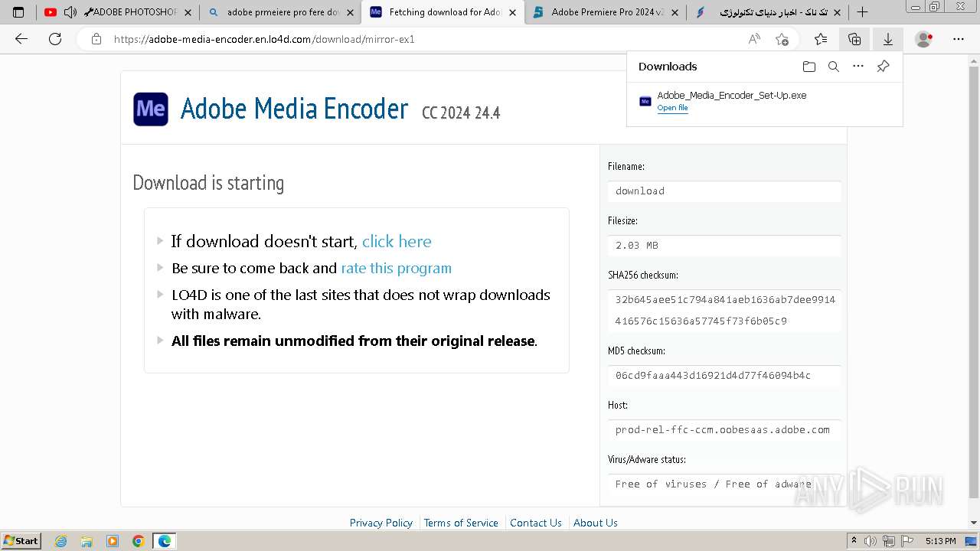The width and height of the screenshot is (980, 551).
Task: Open File Explorer from taskbar
Action: tap(87, 541)
